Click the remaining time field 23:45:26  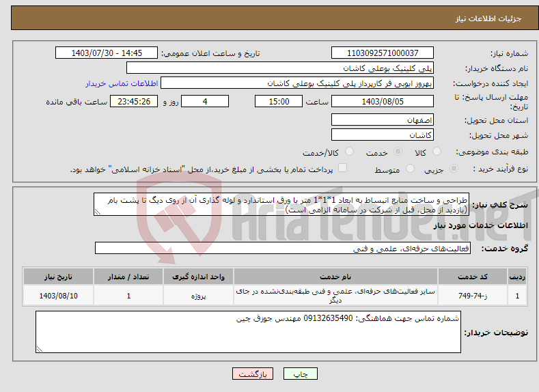pyautogui.click(x=134, y=101)
